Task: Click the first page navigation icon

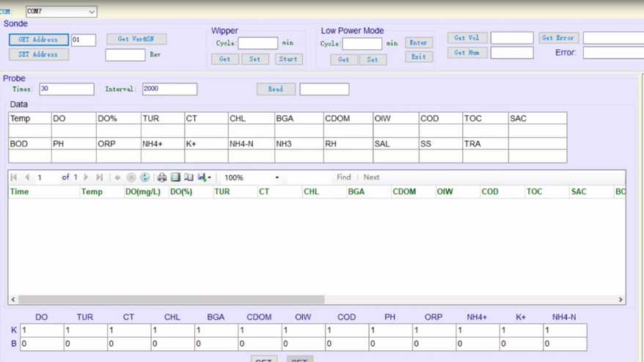Action: coord(14,177)
